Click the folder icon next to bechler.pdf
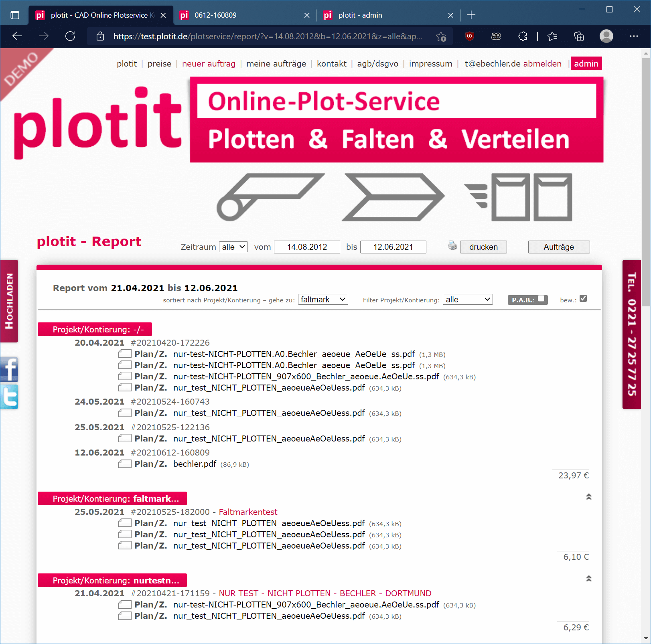Screen dimensions: 651x644 coord(125,464)
